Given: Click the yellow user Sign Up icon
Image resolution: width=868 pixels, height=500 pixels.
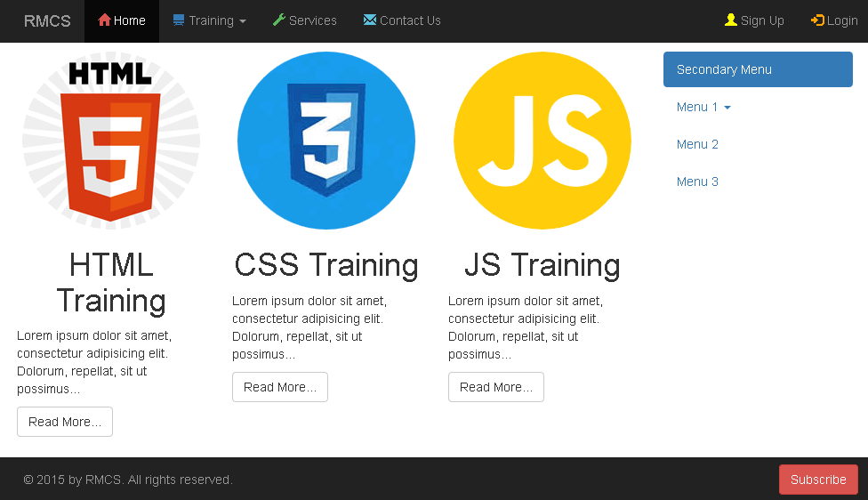Looking at the screenshot, I should [731, 20].
